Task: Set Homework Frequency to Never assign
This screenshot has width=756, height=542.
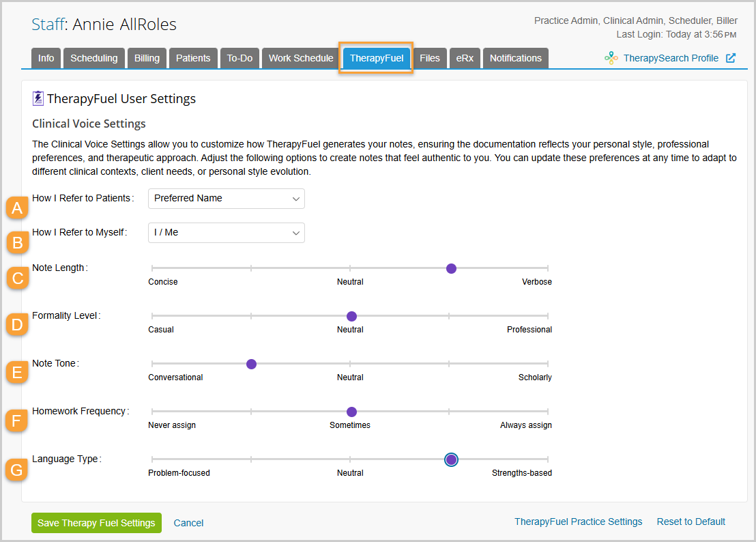Action: 152,412
